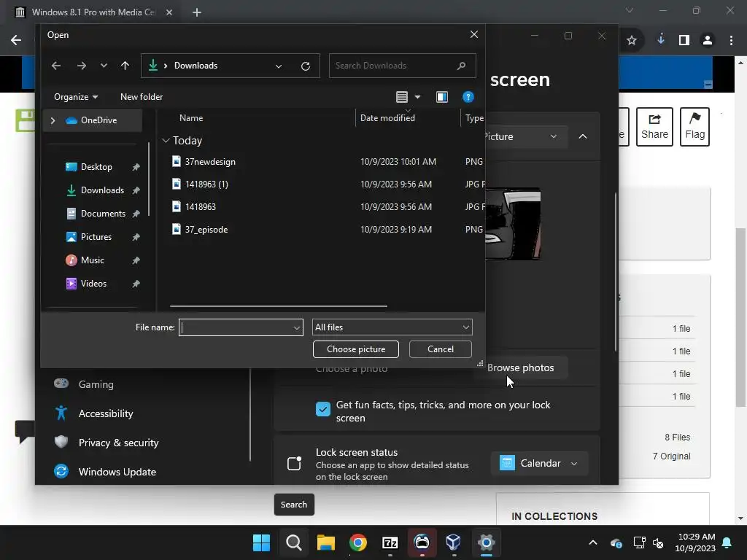Open the File name history dropdown
747x560 pixels.
297,327
